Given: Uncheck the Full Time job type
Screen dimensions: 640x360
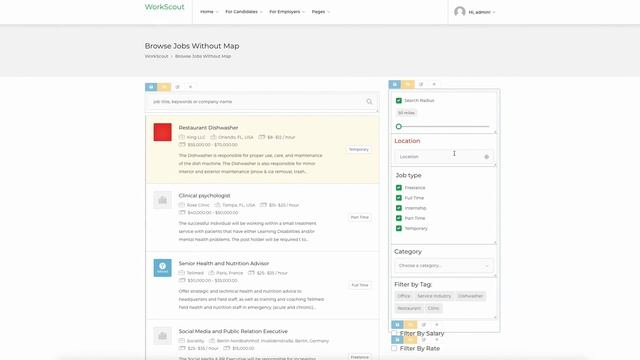Looking at the screenshot, I should pos(399,198).
